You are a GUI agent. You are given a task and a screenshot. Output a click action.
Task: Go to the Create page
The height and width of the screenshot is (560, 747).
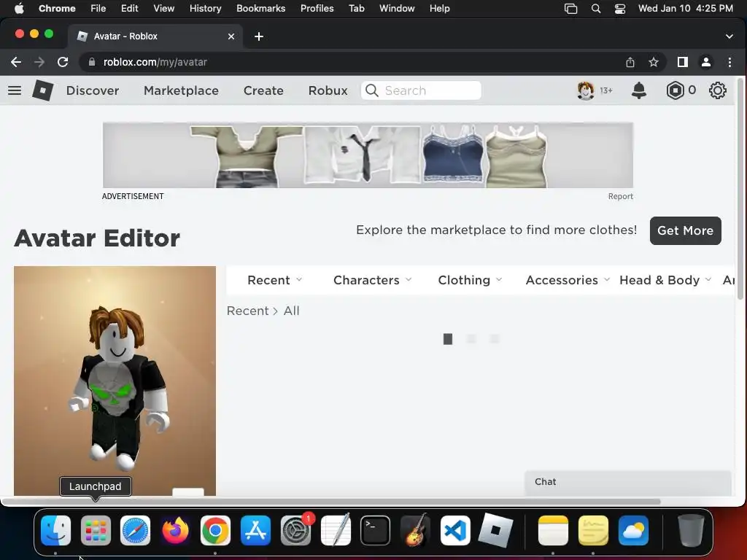tap(263, 90)
